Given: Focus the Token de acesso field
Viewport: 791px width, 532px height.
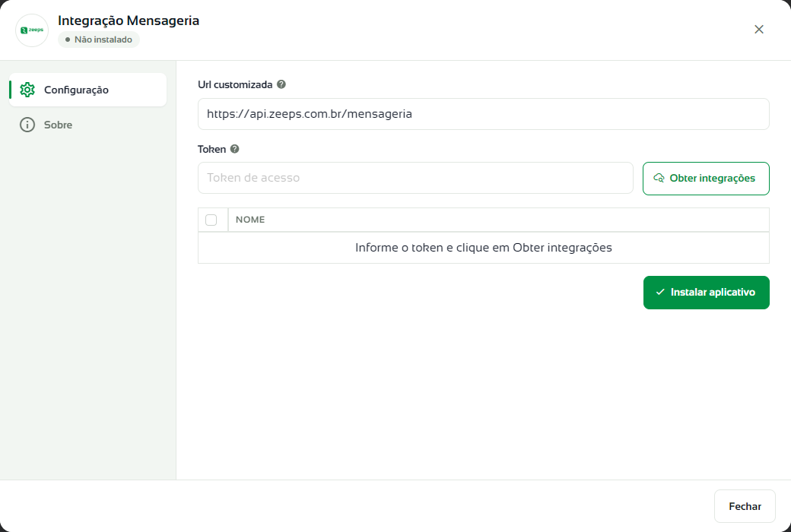Looking at the screenshot, I should tap(415, 178).
